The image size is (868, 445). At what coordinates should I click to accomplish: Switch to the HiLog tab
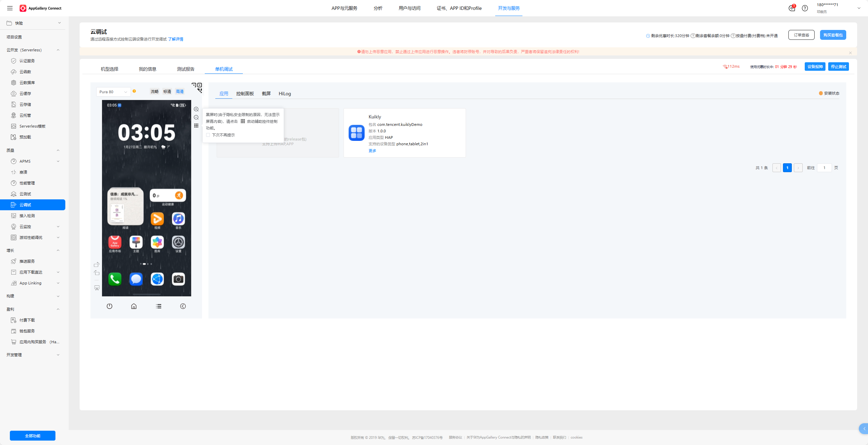(x=285, y=94)
